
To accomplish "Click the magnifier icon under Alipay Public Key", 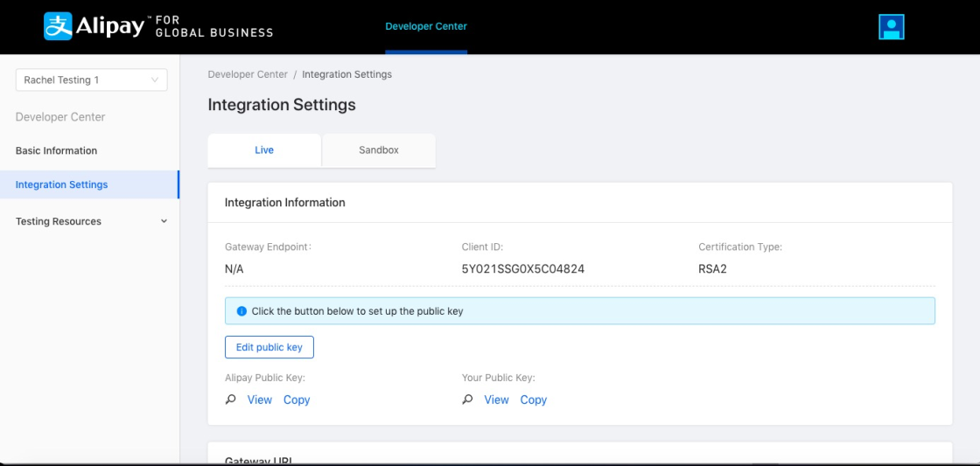I will (231, 400).
